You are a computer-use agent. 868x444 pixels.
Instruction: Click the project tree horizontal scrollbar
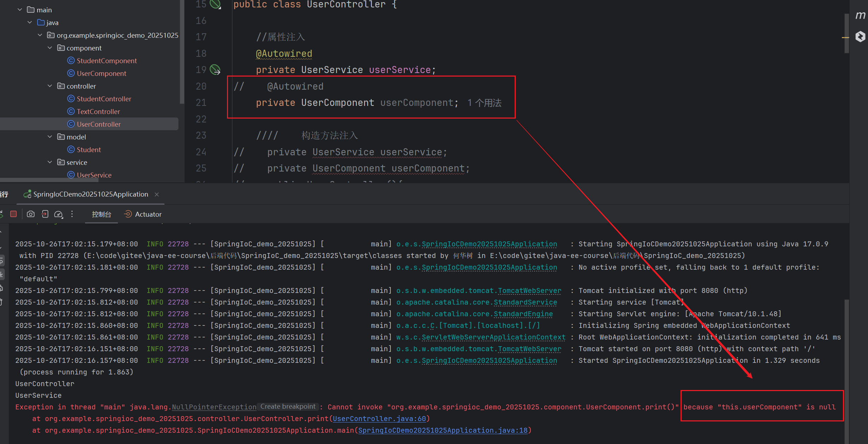(49, 180)
